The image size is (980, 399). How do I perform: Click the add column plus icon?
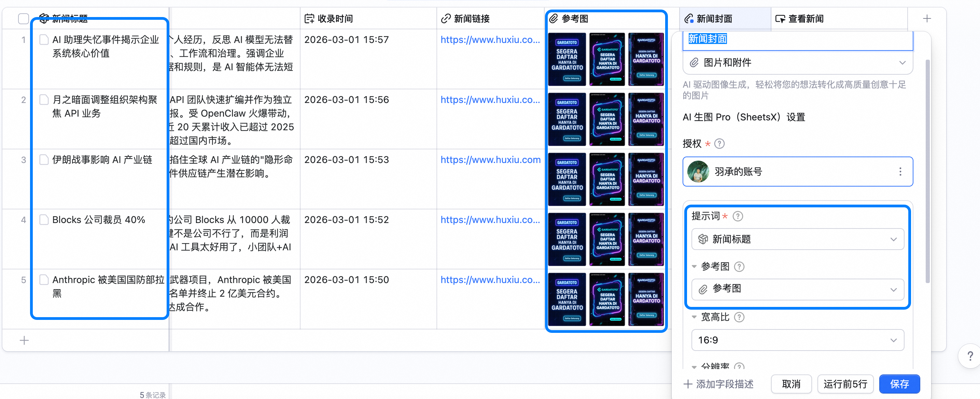pyautogui.click(x=927, y=18)
